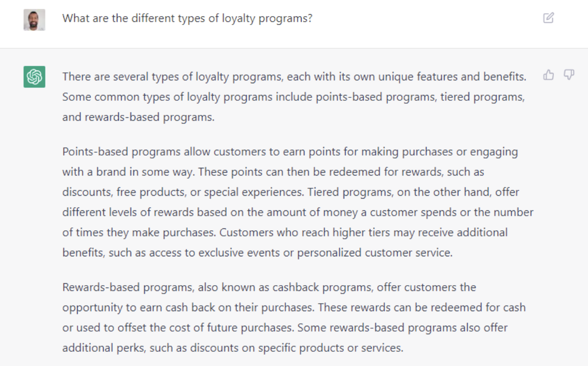Click the words 'personalized customer service'
588x366 pixels.
tap(374, 253)
